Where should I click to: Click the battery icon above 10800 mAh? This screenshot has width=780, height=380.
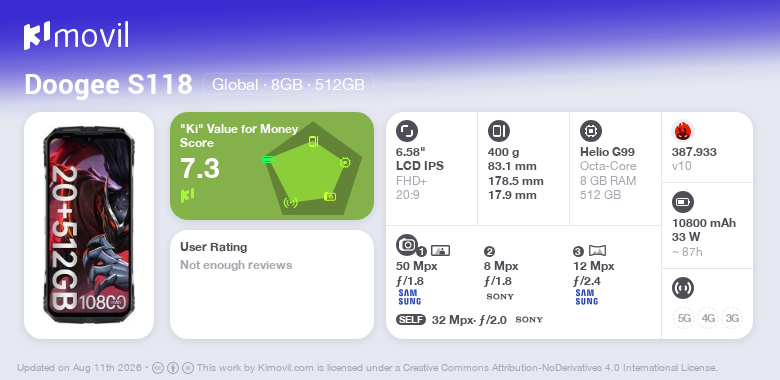tap(683, 202)
